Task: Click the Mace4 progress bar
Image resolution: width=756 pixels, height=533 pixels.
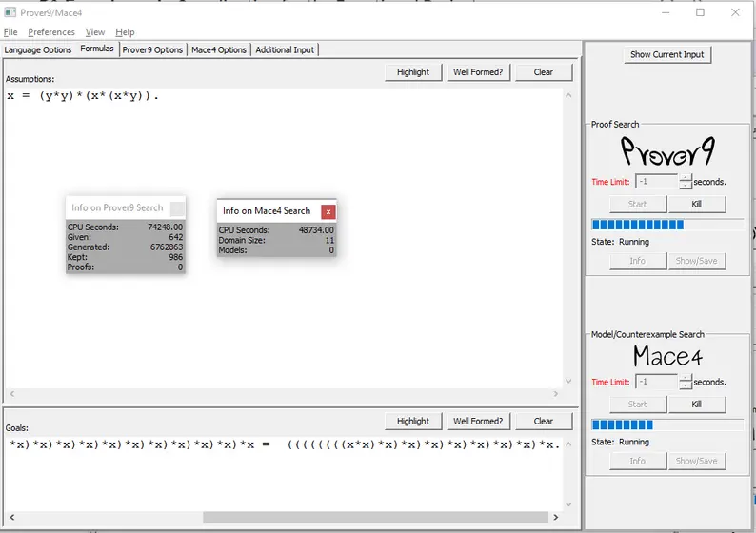Action: [x=667, y=424]
